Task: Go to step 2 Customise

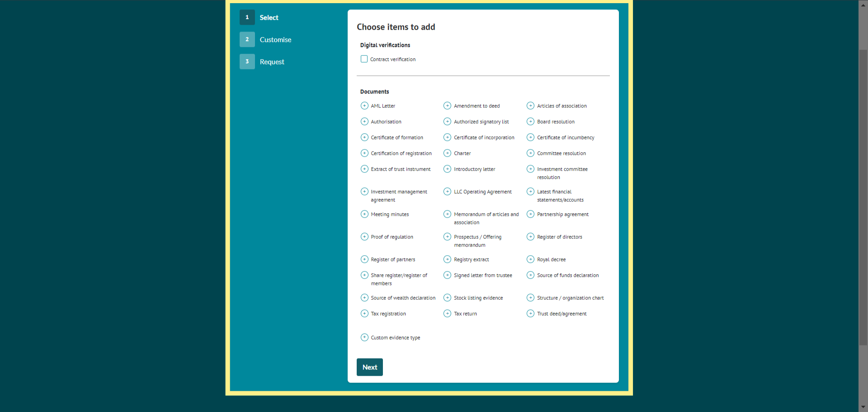Action: 265,39
